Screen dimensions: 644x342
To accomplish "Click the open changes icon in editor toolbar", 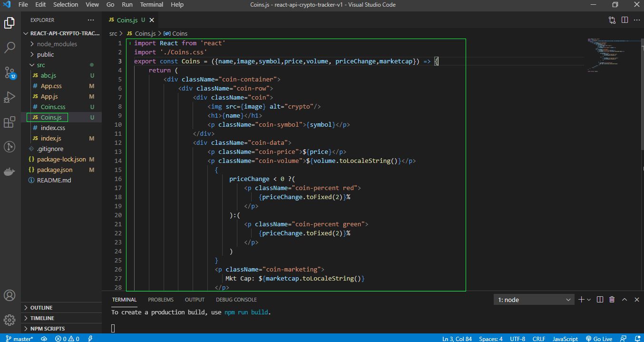I will (x=612, y=20).
